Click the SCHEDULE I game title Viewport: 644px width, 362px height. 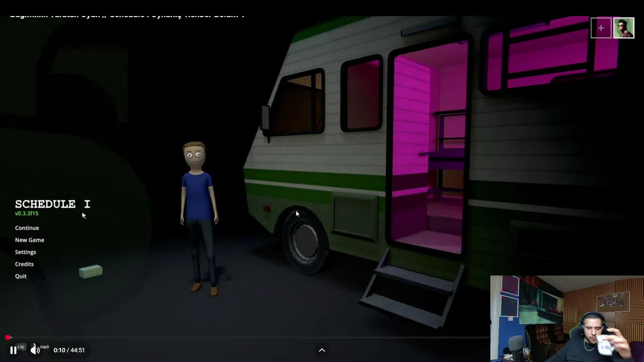tap(52, 204)
